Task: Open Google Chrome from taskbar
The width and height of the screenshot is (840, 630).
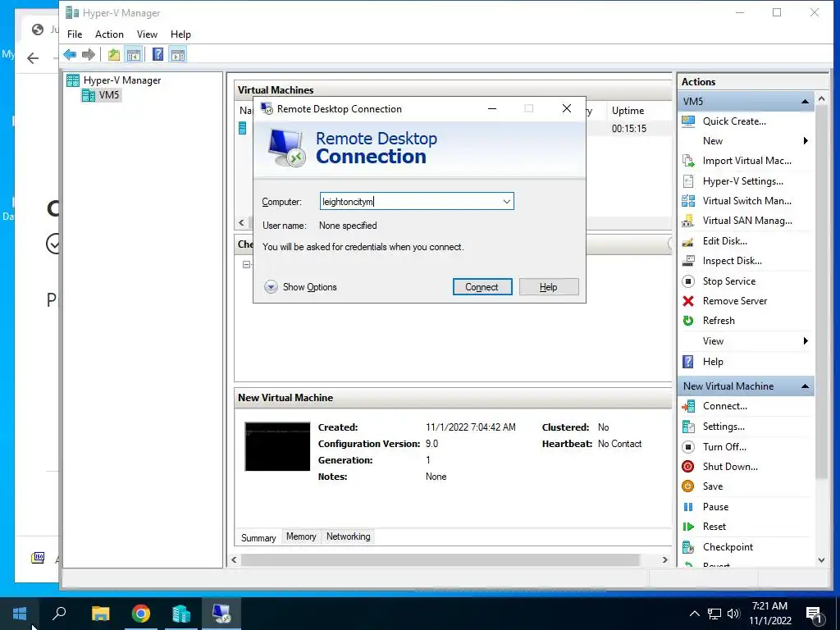Action: click(141, 614)
